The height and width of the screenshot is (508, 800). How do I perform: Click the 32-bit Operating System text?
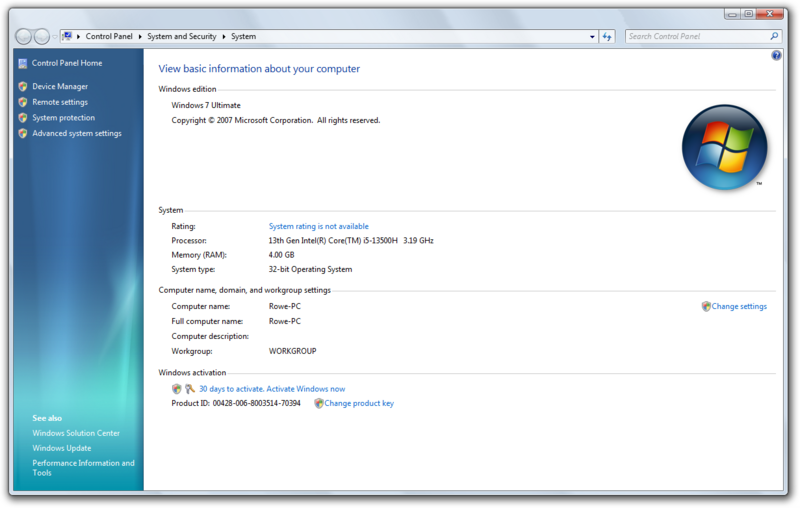coord(310,269)
